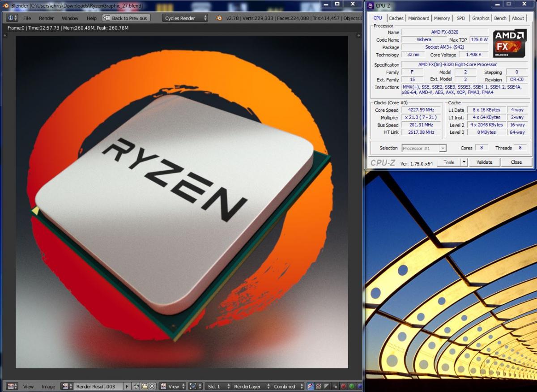This screenshot has width=537, height=392.
Task: Click the Technology value '32 nm'
Action: point(413,55)
